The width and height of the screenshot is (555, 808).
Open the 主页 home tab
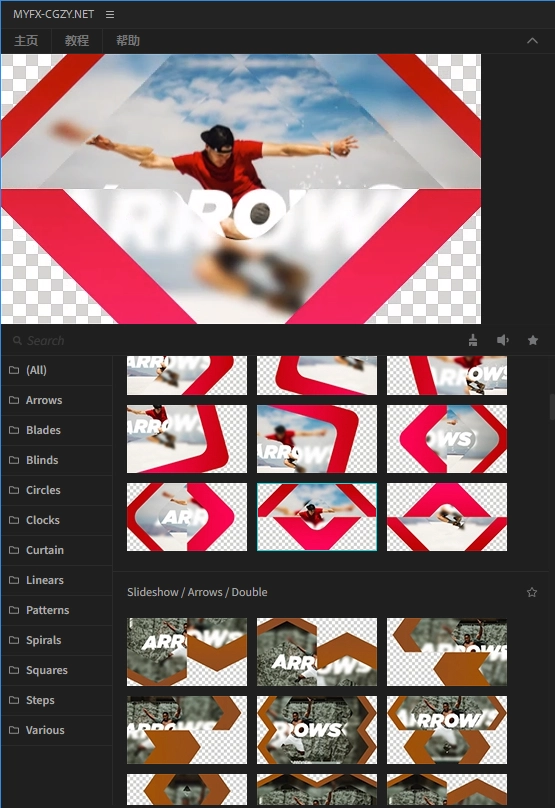point(26,41)
